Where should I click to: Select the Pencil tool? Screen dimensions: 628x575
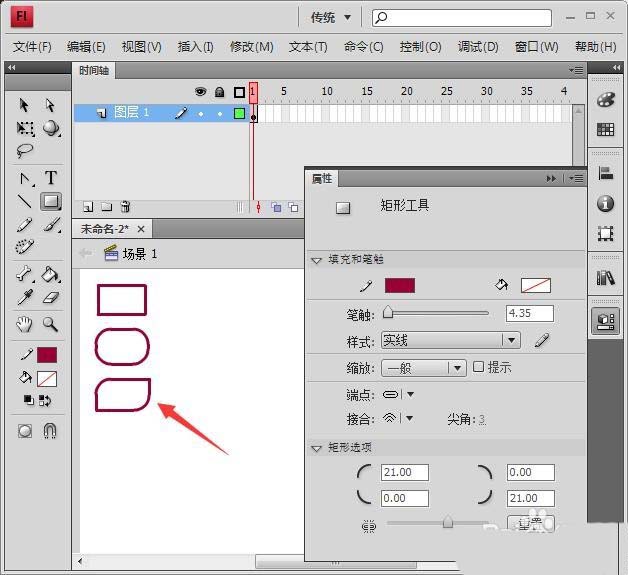click(24, 225)
